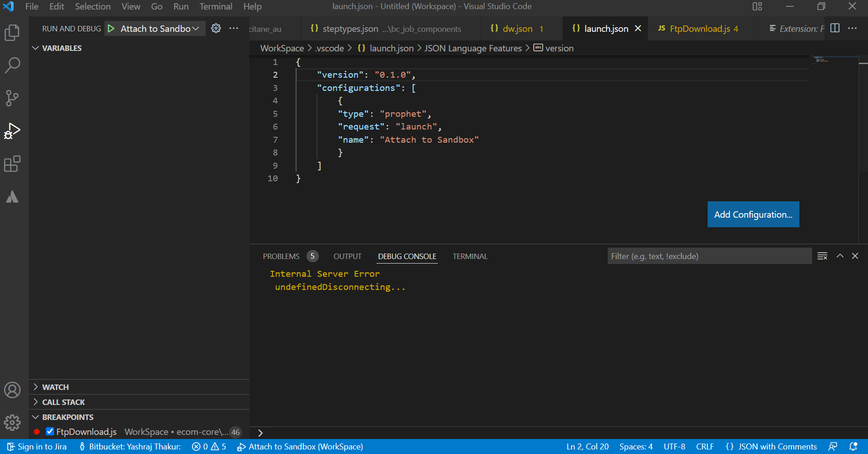This screenshot has width=868, height=454.
Task: Split the editor to the right
Action: pyautogui.click(x=835, y=28)
